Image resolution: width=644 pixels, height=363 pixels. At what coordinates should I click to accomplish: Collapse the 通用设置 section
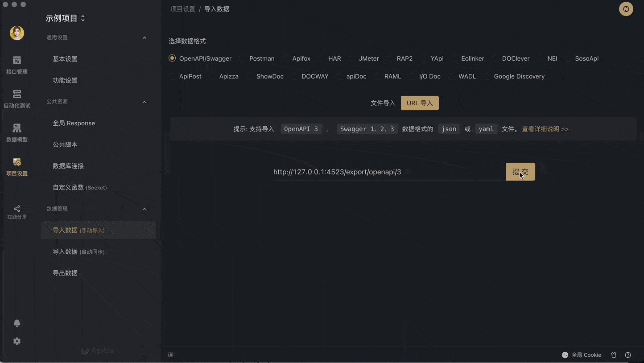pyautogui.click(x=144, y=37)
